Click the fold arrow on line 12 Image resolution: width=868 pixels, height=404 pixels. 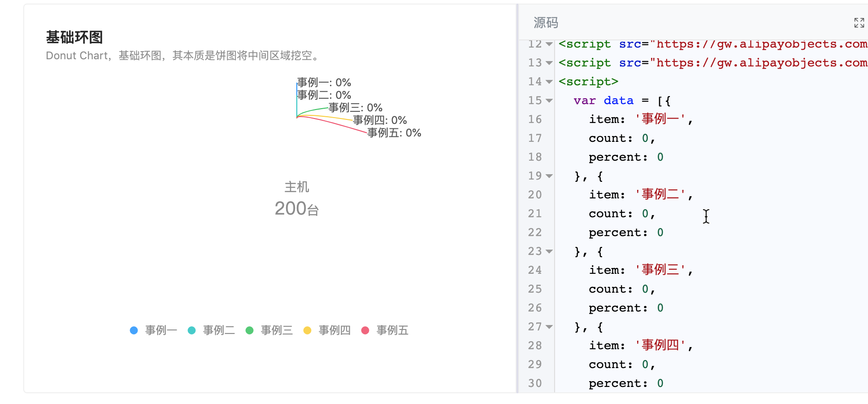click(x=550, y=44)
